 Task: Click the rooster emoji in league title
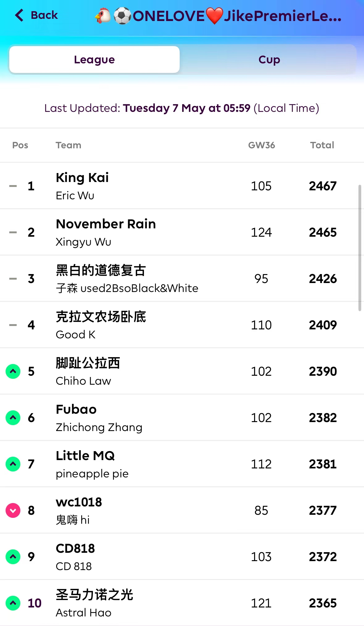pyautogui.click(x=103, y=16)
